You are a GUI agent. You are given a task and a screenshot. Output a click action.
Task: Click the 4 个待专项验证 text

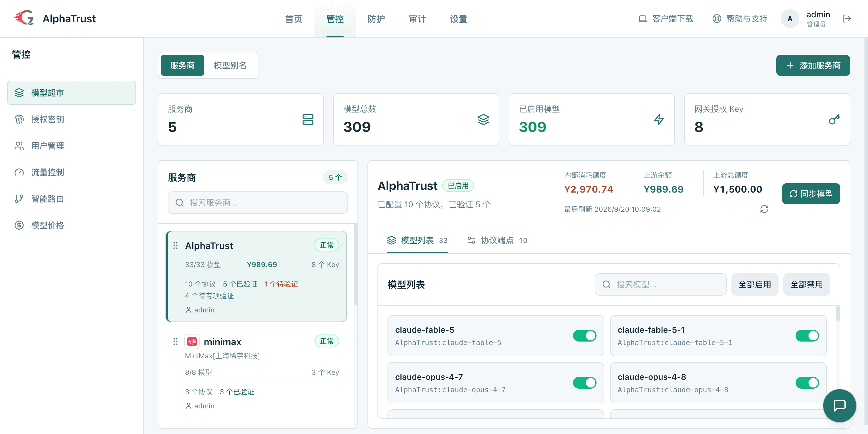click(x=209, y=296)
